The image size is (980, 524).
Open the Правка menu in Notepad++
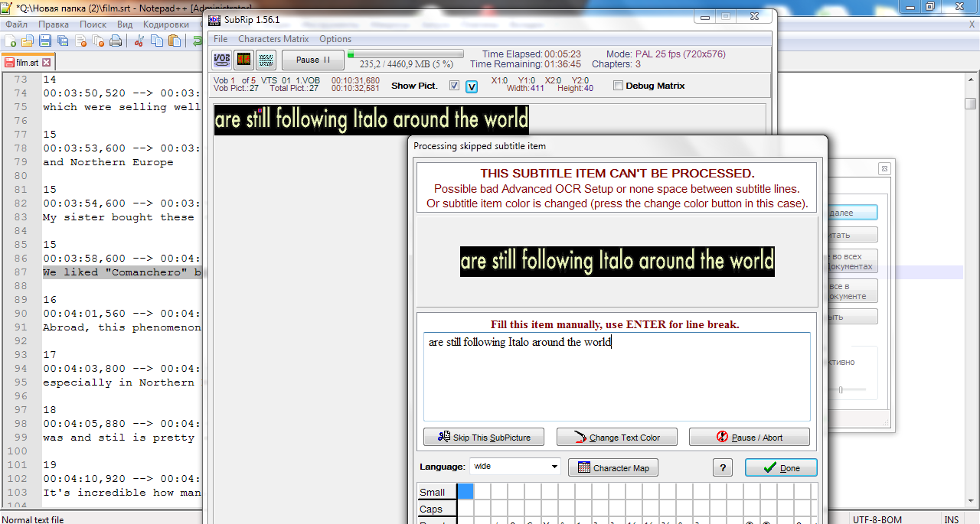tap(54, 24)
